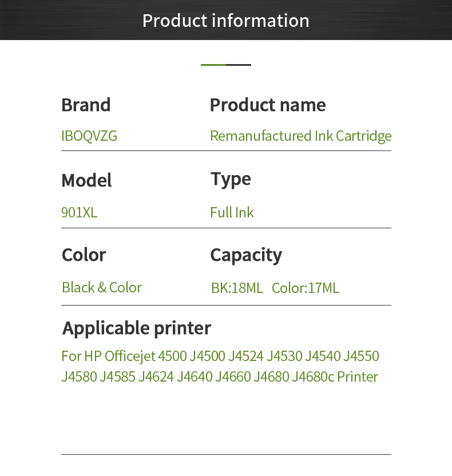Click the Full Ink value
This screenshot has height=476, width=452.
[x=232, y=212]
